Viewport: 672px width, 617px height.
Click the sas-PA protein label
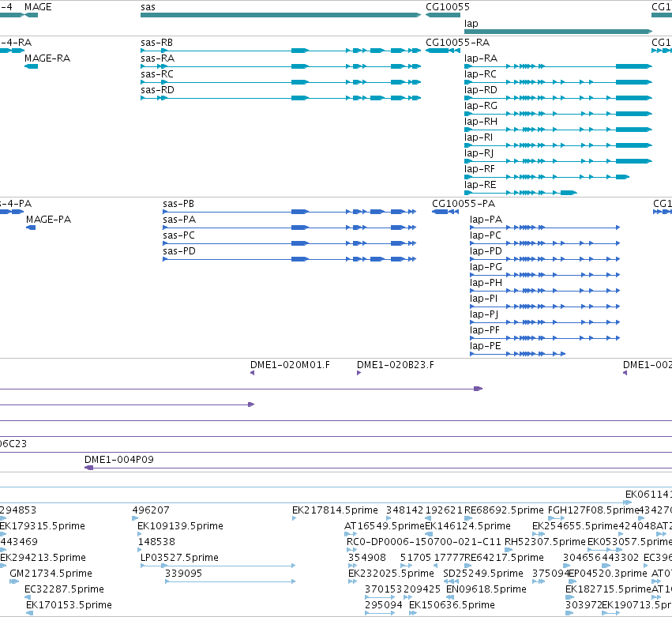179,220
